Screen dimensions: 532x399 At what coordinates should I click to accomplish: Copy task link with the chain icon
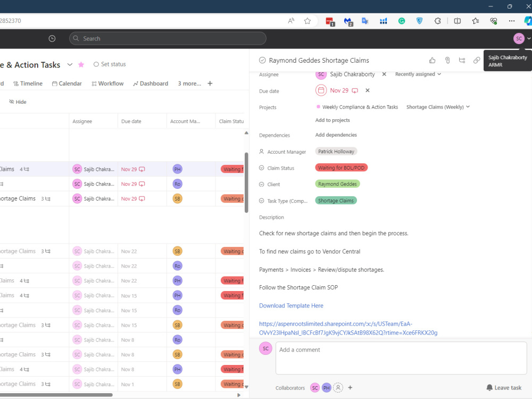(477, 61)
